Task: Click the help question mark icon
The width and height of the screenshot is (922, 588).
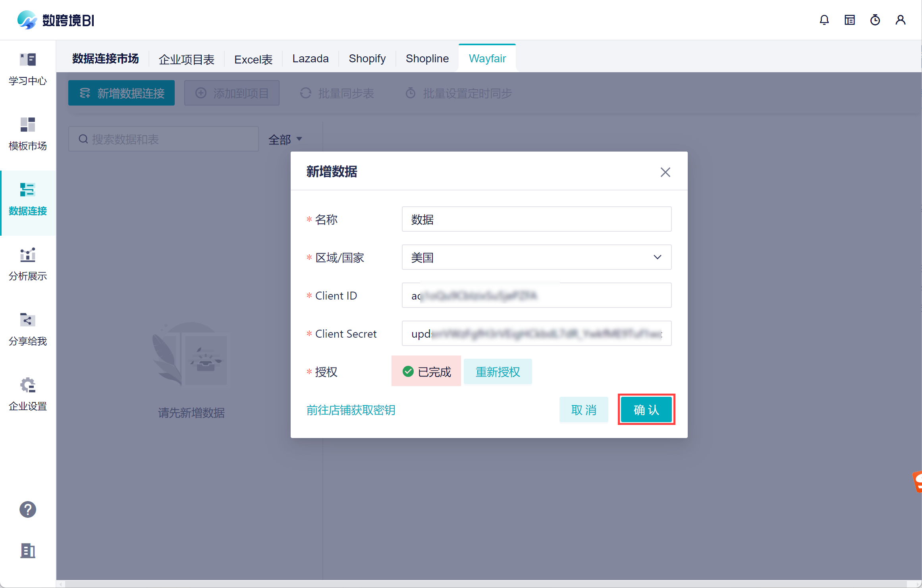Action: pos(28,509)
